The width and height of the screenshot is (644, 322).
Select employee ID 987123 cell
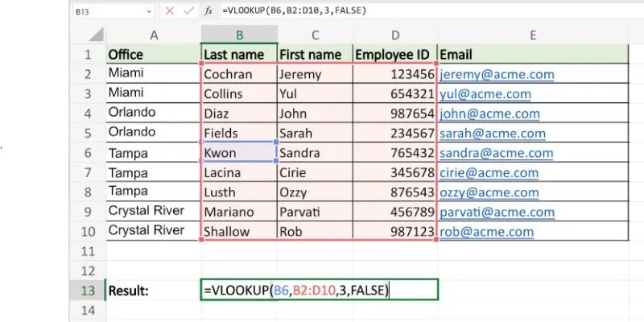click(x=395, y=231)
